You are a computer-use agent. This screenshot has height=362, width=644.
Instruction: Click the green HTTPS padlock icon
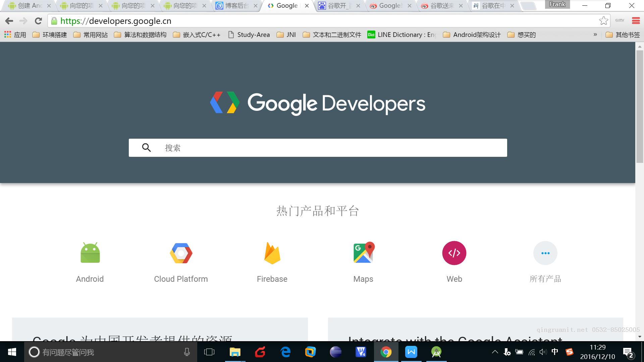coord(54,21)
